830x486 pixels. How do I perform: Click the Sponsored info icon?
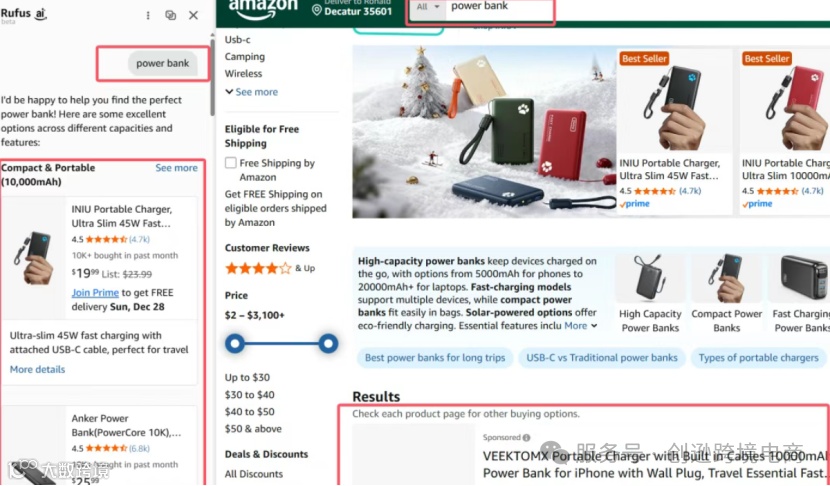pyautogui.click(x=526, y=438)
